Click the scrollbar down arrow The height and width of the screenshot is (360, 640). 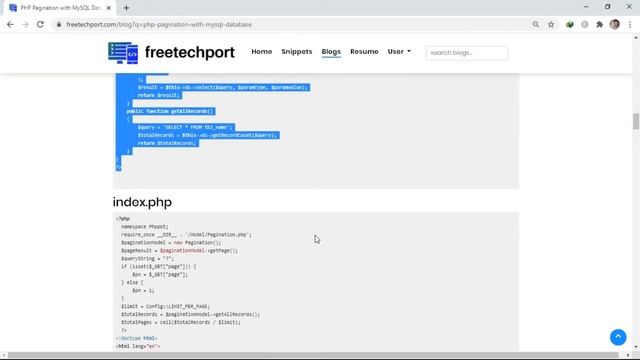(x=636, y=347)
